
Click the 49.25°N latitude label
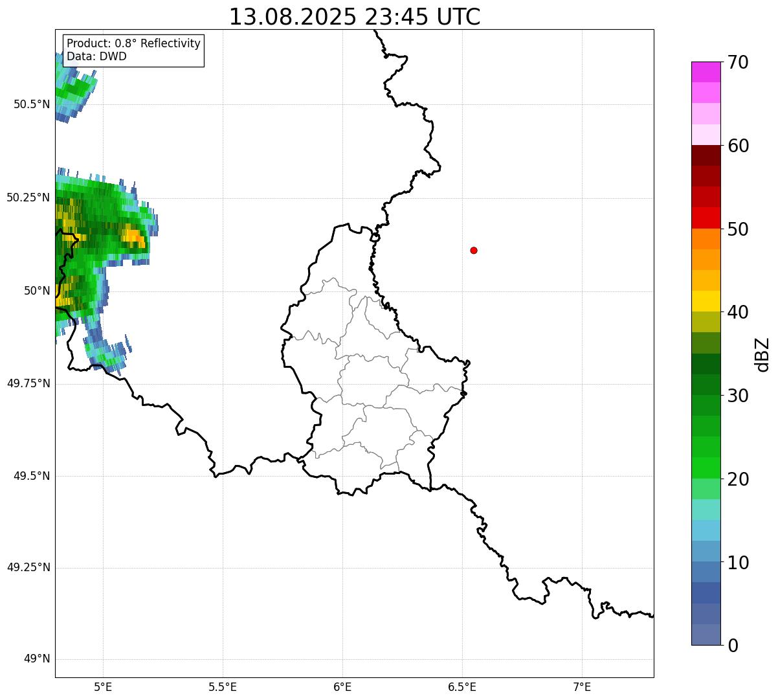(28, 568)
